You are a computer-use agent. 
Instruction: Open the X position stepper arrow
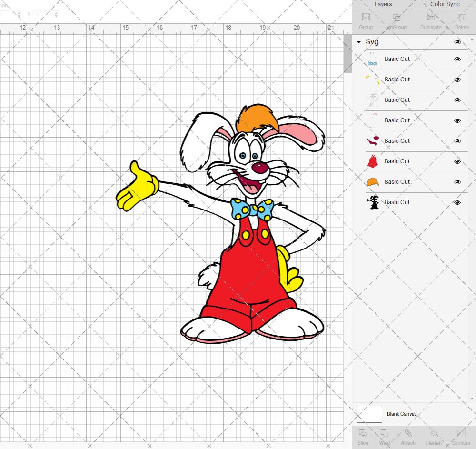point(19,14)
